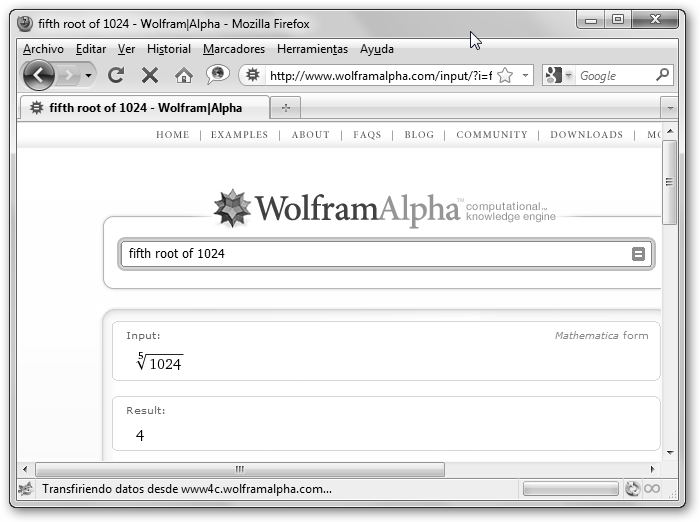Open the history dropdown next to Forward
The width and height of the screenshot is (700, 522).
click(x=89, y=75)
